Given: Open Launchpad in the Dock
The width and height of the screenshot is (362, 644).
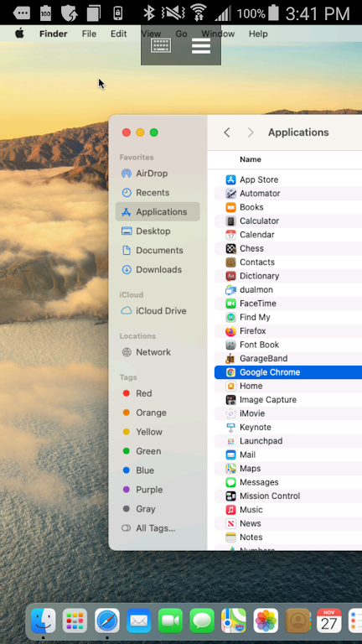Looking at the screenshot, I should [x=75, y=621].
